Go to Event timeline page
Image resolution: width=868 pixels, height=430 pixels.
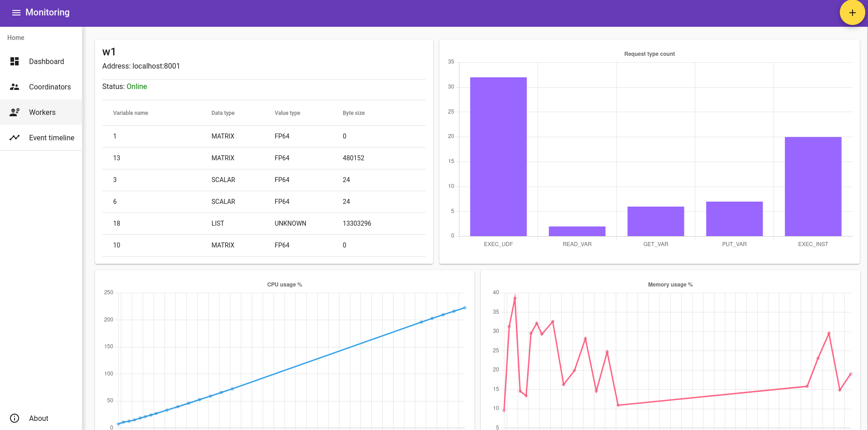coord(41,138)
